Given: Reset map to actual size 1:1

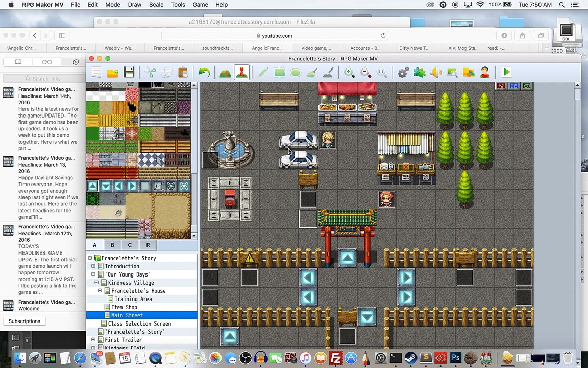Looking at the screenshot, I should [382, 72].
